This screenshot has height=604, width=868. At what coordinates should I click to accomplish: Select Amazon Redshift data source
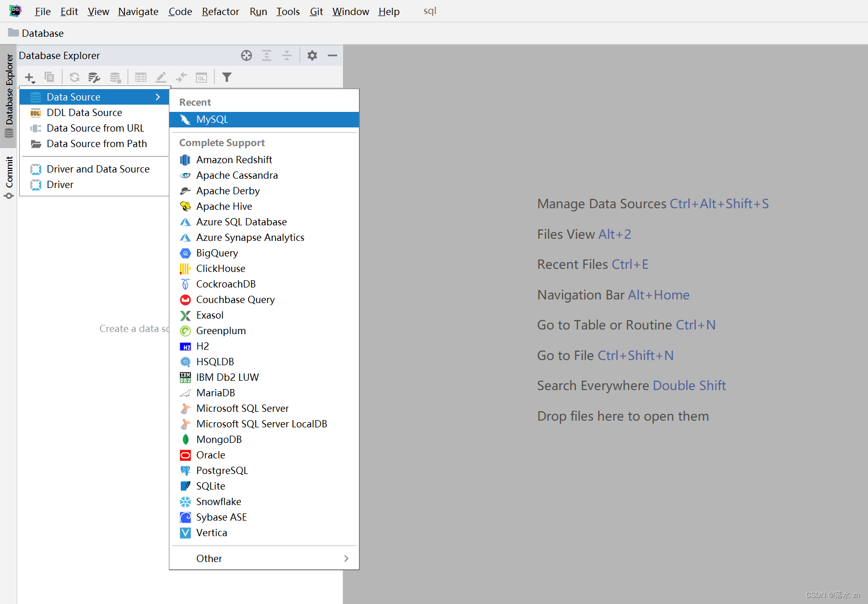tap(264, 160)
